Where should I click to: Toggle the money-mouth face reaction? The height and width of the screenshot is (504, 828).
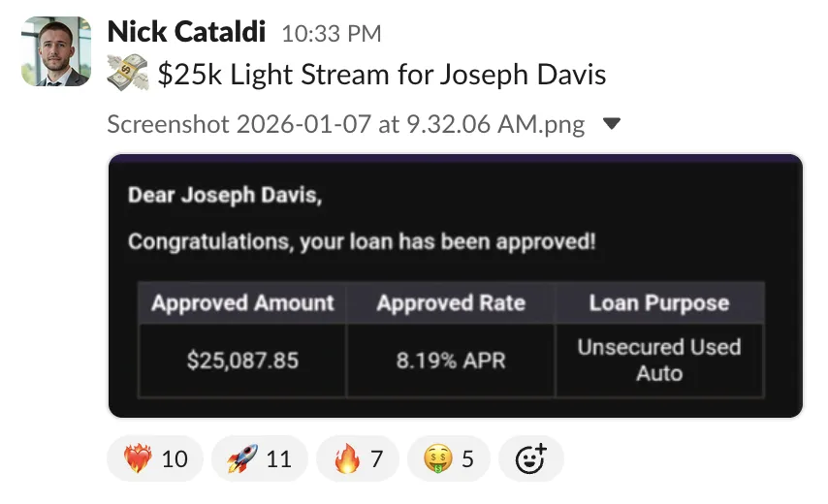[448, 458]
